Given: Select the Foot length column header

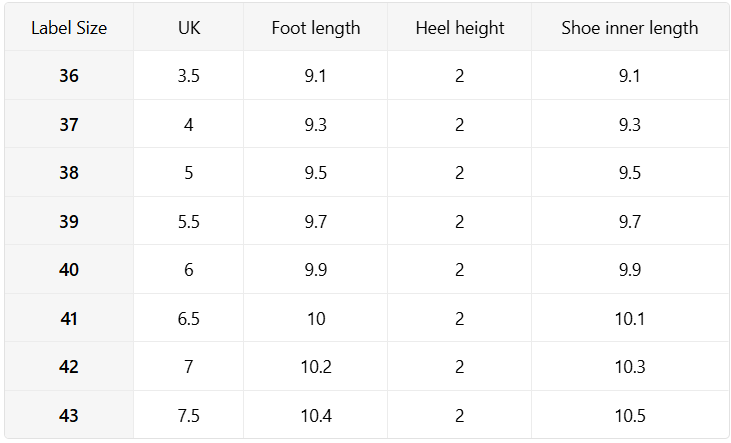Looking at the screenshot, I should 316,28.
